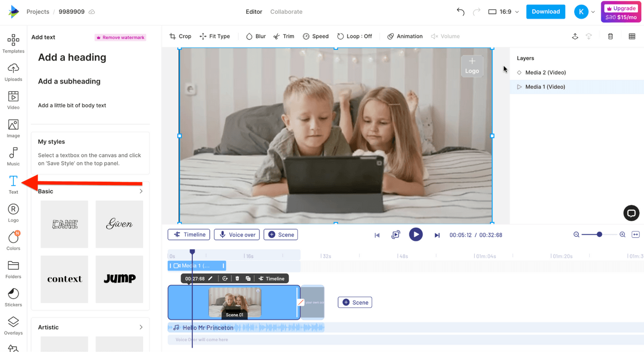Open the Stickers panel in sidebar
The height and width of the screenshot is (352, 644).
pos(13,297)
